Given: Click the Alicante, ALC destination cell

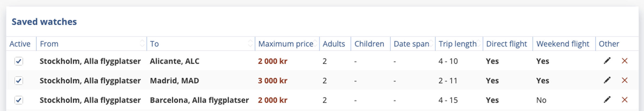Looking at the screenshot, I should (174, 61).
